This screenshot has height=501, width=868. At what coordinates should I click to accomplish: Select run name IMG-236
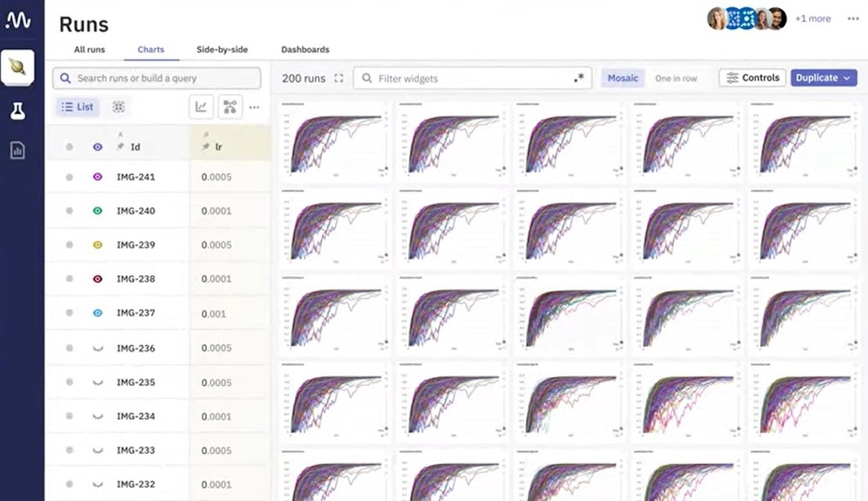point(136,348)
